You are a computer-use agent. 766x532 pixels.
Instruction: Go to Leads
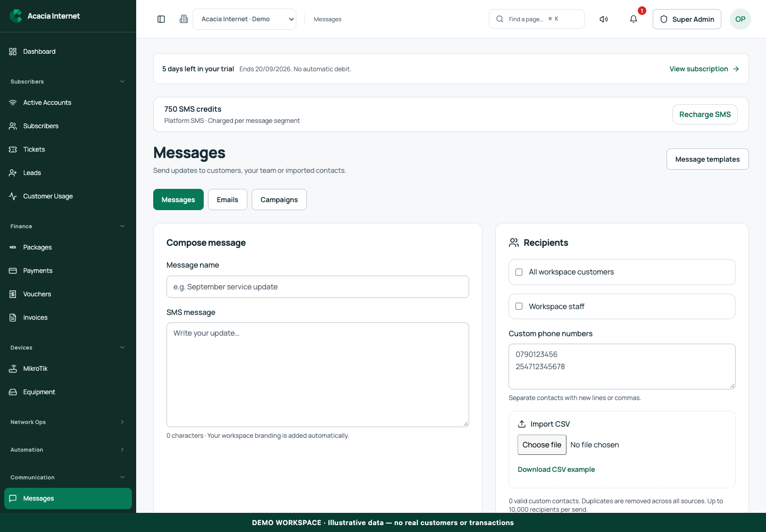pos(68,173)
